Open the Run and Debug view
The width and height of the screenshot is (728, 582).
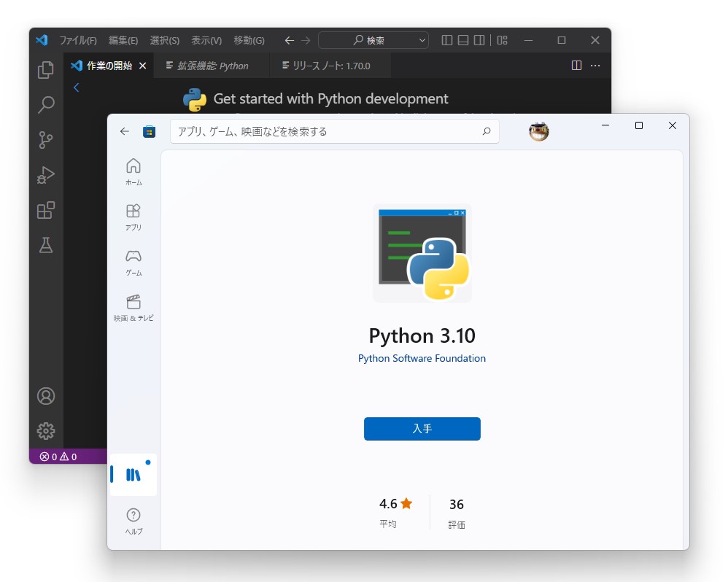[46, 175]
